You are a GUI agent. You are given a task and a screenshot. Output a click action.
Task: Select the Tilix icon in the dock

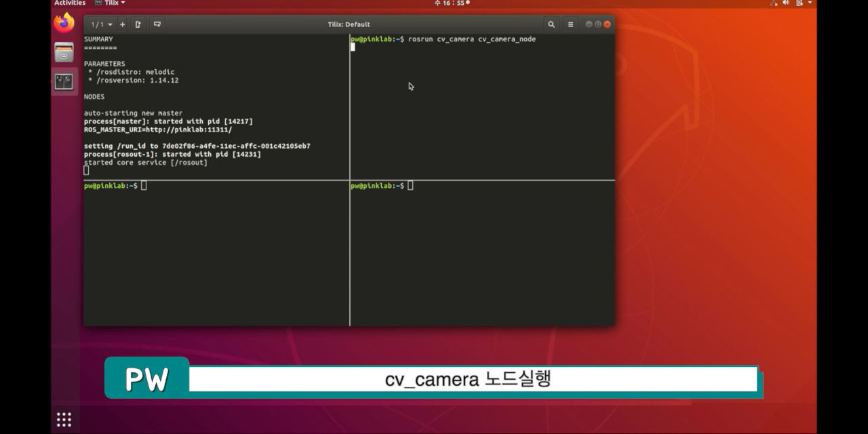pyautogui.click(x=64, y=82)
